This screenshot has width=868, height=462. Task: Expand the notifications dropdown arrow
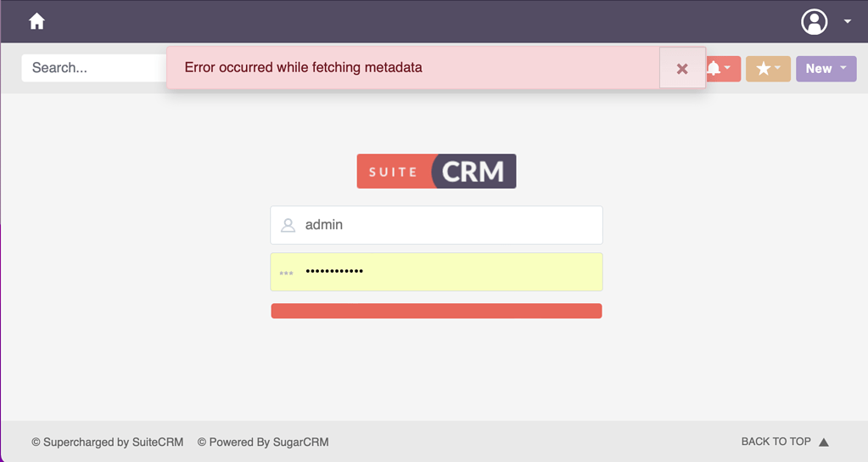[728, 68]
